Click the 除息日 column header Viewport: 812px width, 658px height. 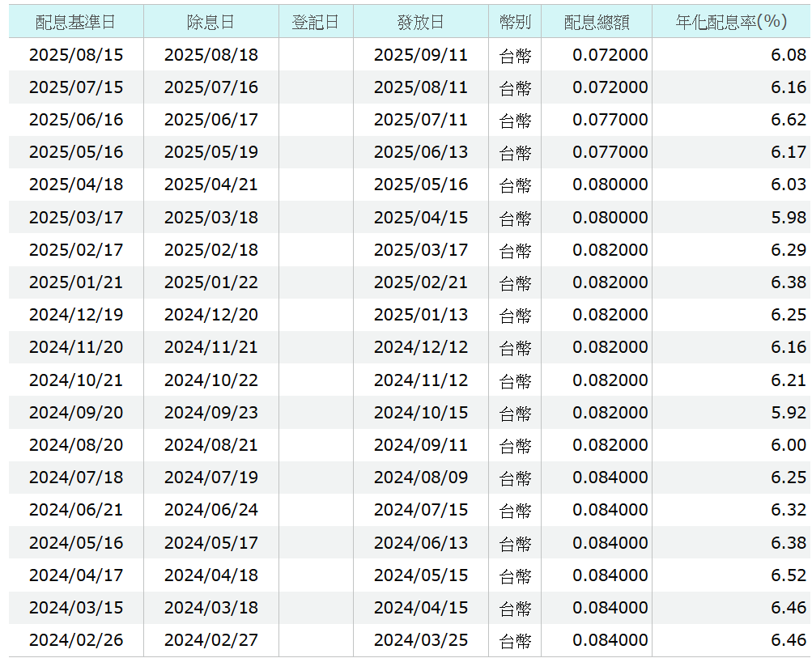pyautogui.click(x=211, y=22)
